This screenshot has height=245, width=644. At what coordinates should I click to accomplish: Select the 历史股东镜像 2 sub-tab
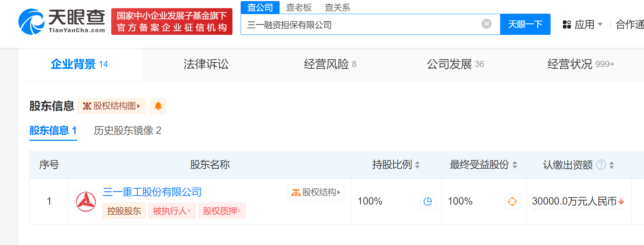128,130
